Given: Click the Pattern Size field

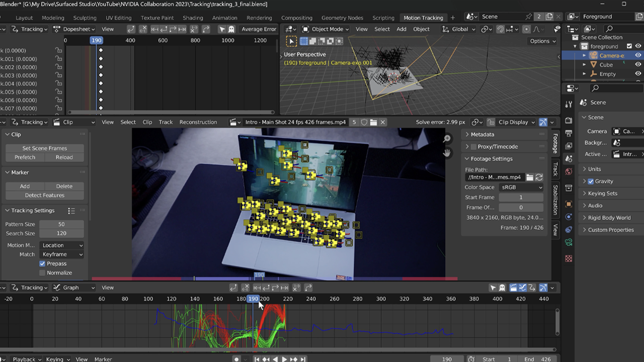Looking at the screenshot, I should [x=61, y=224].
